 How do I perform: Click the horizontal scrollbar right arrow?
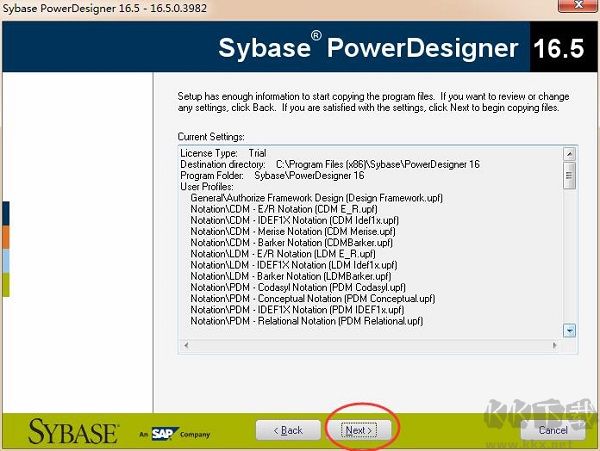pyautogui.click(x=556, y=345)
